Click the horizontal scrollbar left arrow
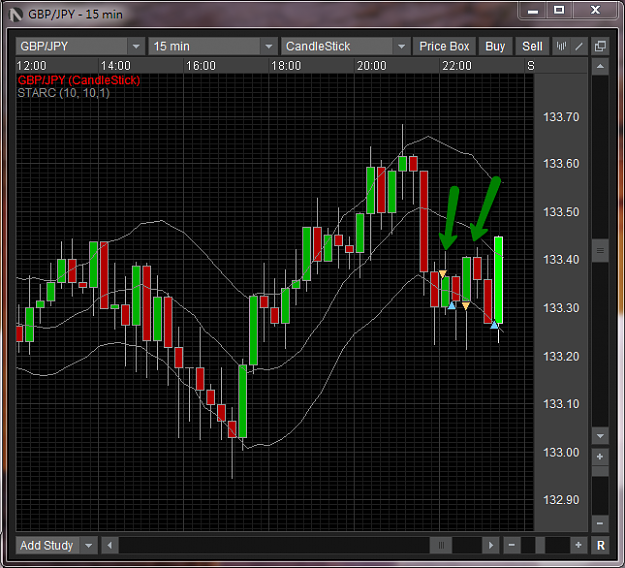 pyautogui.click(x=110, y=545)
